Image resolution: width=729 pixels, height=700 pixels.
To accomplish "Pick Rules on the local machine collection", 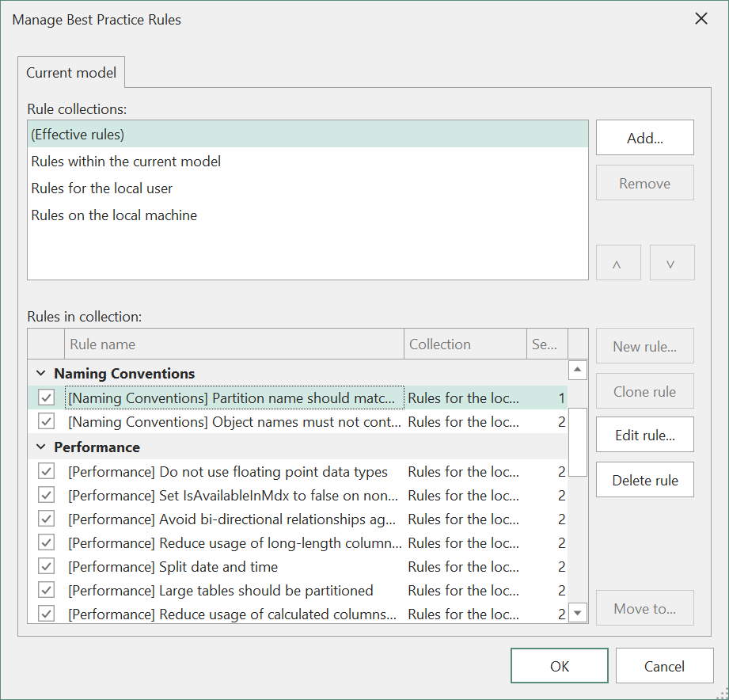I will click(x=114, y=215).
